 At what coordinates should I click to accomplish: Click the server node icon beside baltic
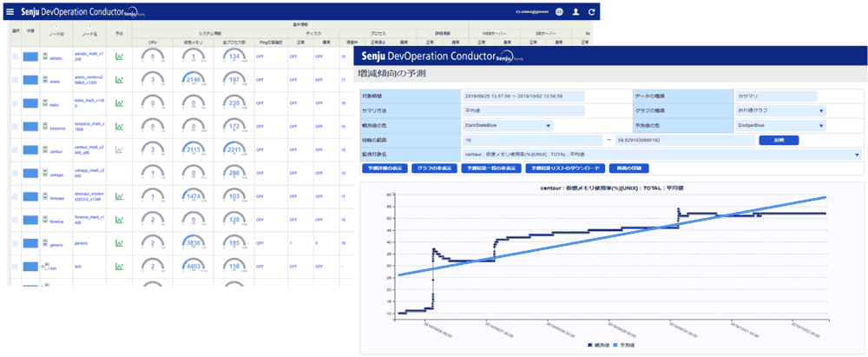tap(45, 103)
